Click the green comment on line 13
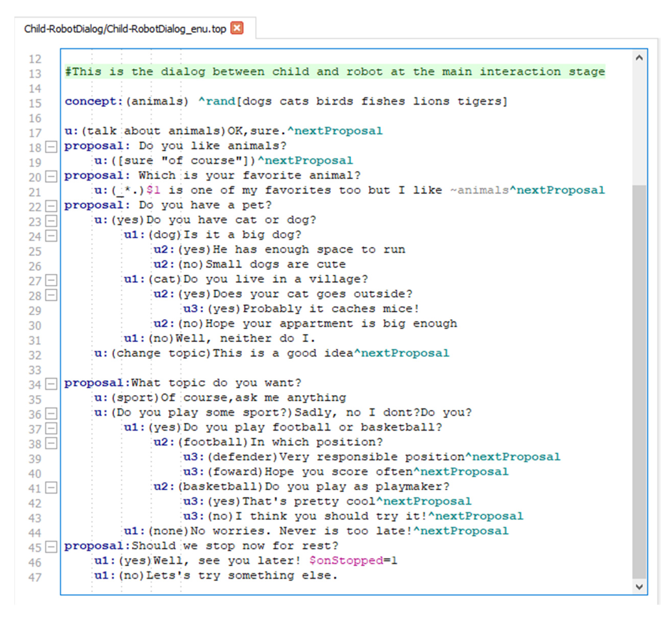 point(335,72)
